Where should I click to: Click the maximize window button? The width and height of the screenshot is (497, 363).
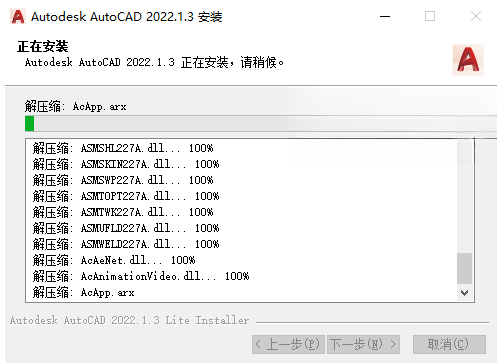pyautogui.click(x=430, y=16)
